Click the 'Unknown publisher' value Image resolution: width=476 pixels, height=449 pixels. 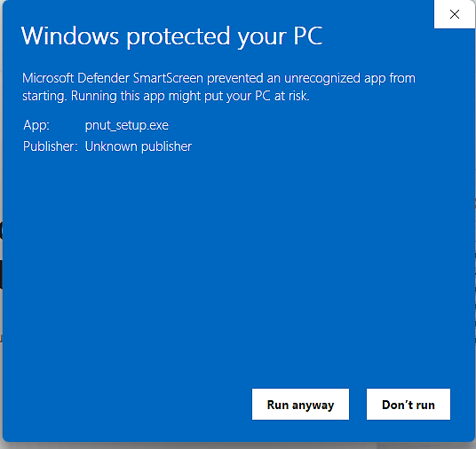[139, 146]
